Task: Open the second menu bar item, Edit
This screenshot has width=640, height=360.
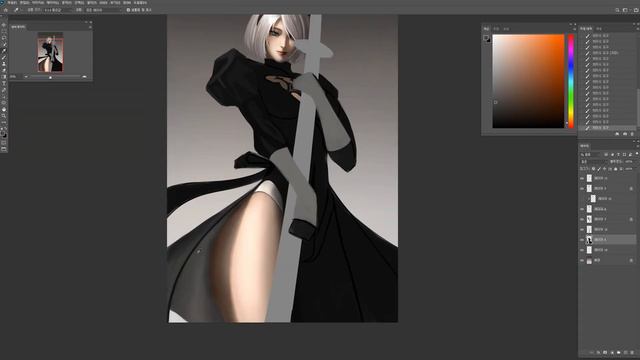Action: pyautogui.click(x=24, y=2)
